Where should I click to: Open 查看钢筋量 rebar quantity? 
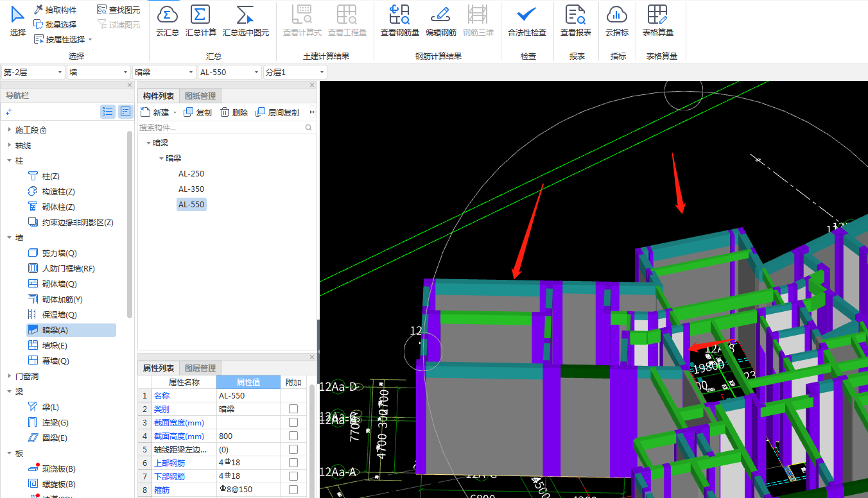coord(400,21)
